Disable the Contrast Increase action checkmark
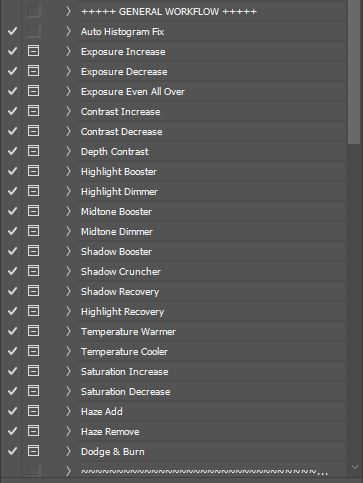The width and height of the screenshot is (363, 483). tap(13, 111)
